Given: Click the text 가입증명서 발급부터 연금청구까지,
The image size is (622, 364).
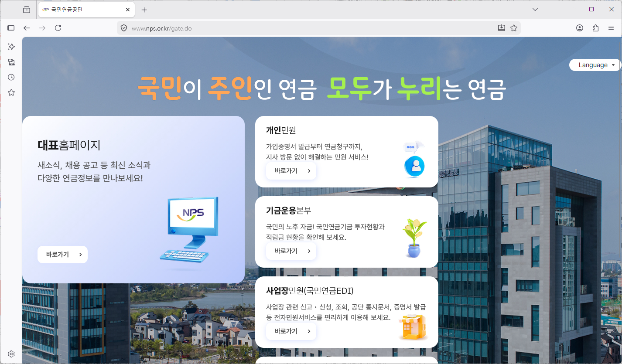Looking at the screenshot, I should coord(314,146).
